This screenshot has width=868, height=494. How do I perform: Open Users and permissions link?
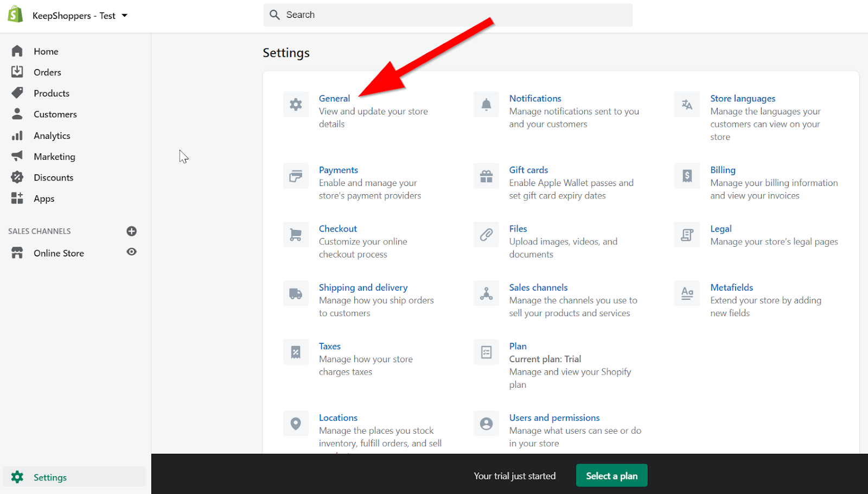pyautogui.click(x=554, y=418)
